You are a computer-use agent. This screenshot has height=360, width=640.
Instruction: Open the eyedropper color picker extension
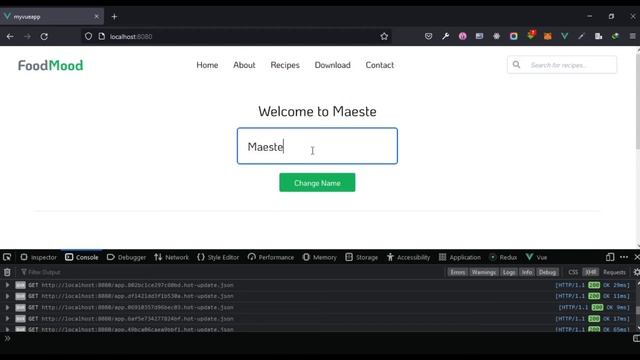click(x=581, y=36)
